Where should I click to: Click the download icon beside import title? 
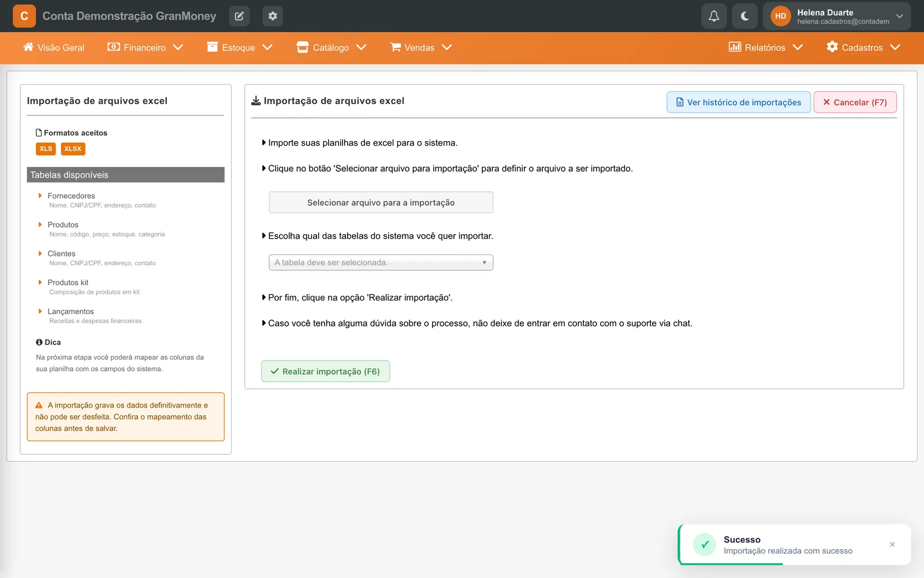[256, 101]
